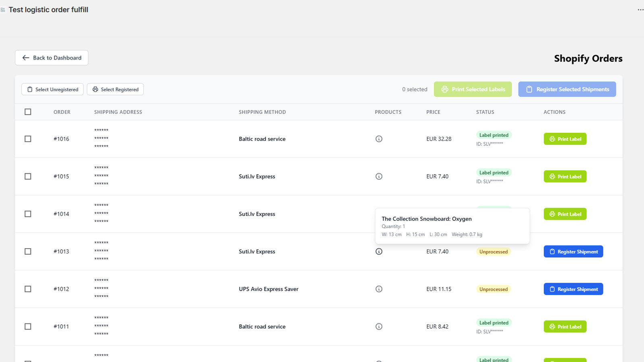This screenshot has width=644, height=362.
Task: Click Select Unregistered button
Action: (52, 89)
